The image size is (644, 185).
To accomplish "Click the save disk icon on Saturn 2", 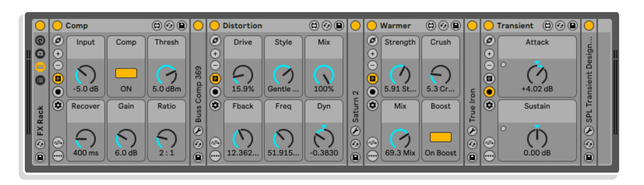I will click(x=355, y=157).
